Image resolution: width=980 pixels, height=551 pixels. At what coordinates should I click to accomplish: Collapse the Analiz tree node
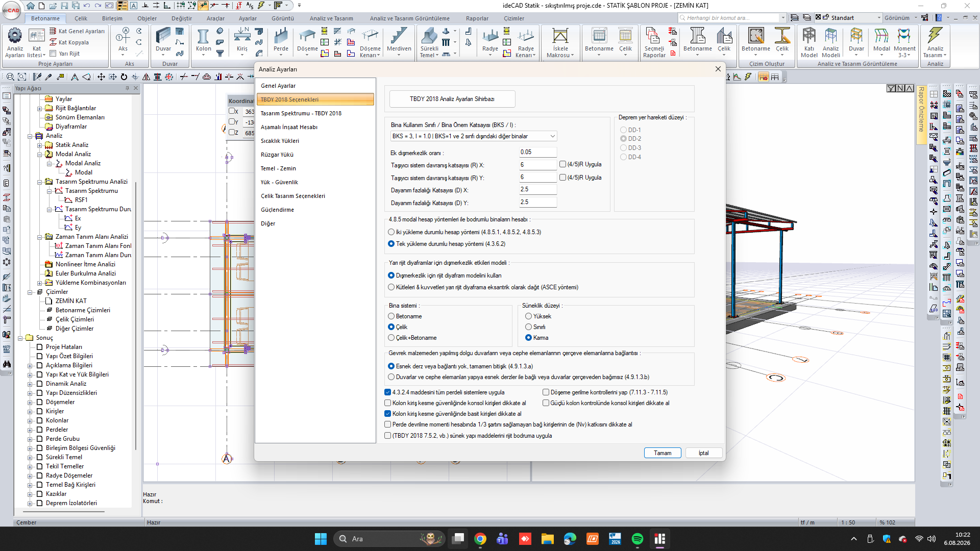pos(30,136)
